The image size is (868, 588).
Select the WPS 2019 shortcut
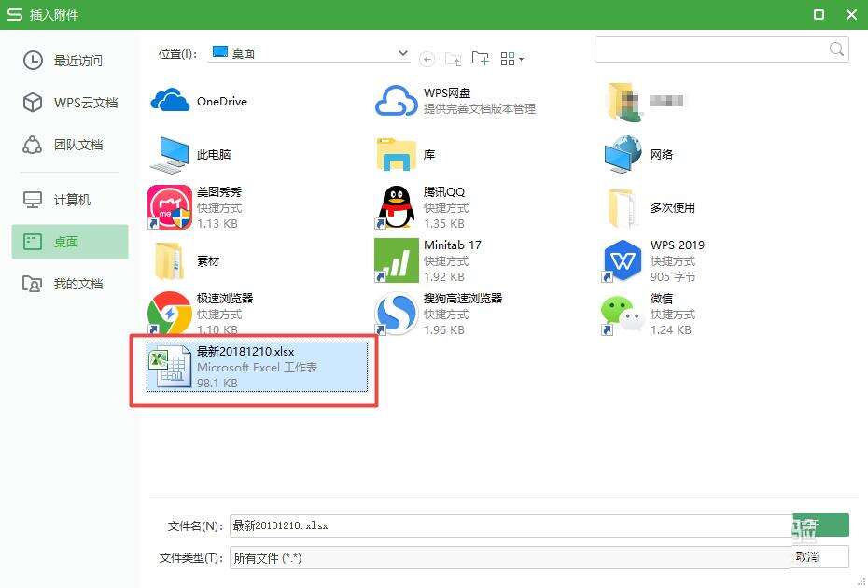pos(653,260)
